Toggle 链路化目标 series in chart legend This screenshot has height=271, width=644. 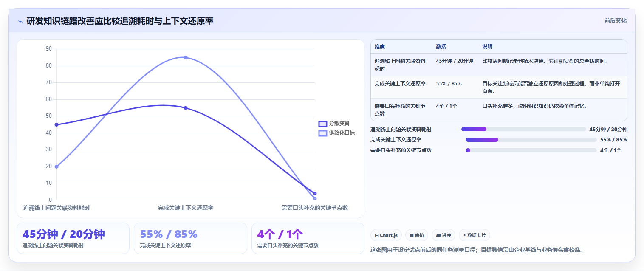click(x=336, y=133)
